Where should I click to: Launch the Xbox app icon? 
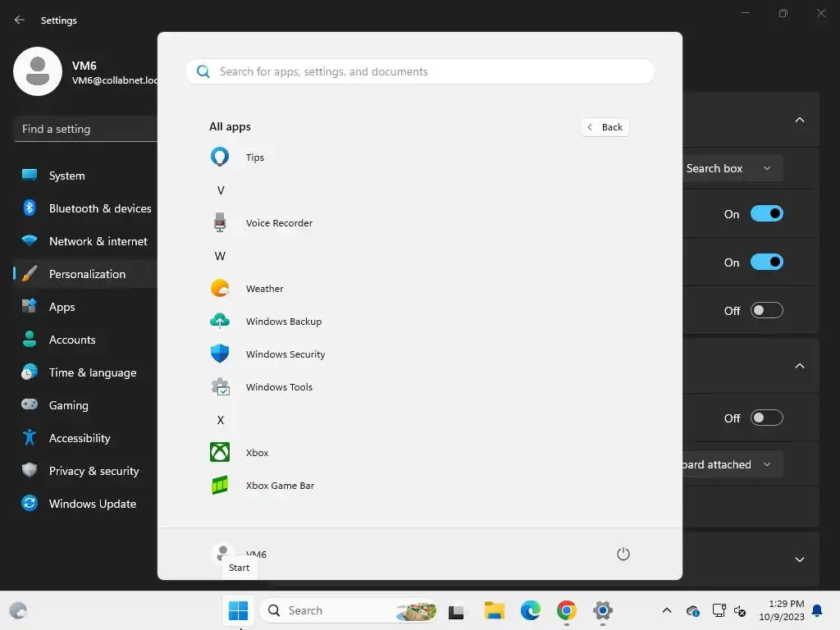(x=220, y=452)
